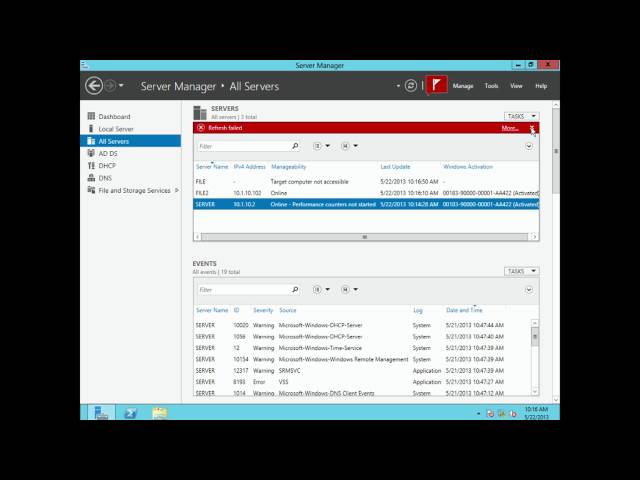640x480 pixels.
Task: Click the DNS sidebar icon
Action: coord(91,178)
